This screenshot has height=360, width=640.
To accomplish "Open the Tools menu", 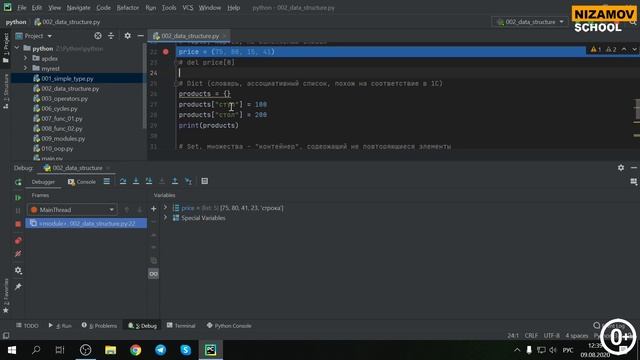I will (169, 8).
